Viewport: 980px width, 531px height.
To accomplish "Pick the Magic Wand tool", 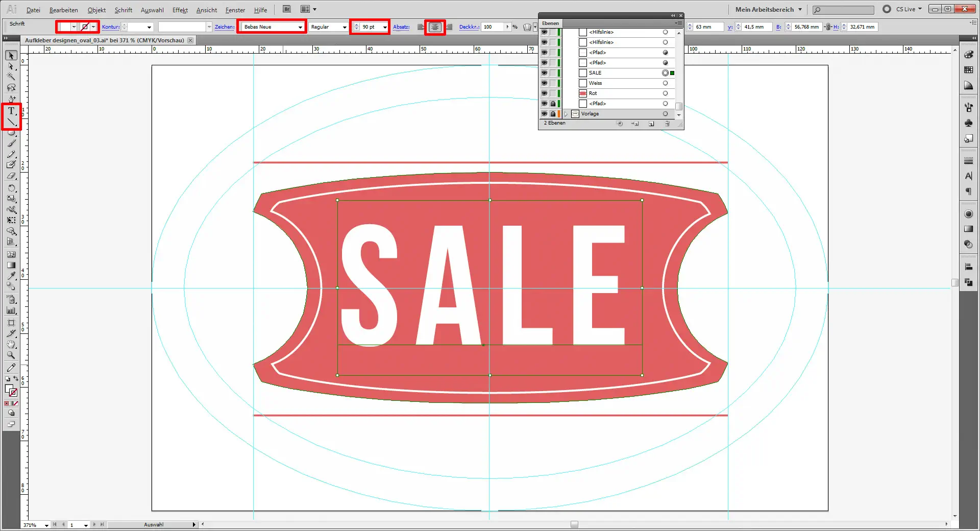I will (11, 77).
